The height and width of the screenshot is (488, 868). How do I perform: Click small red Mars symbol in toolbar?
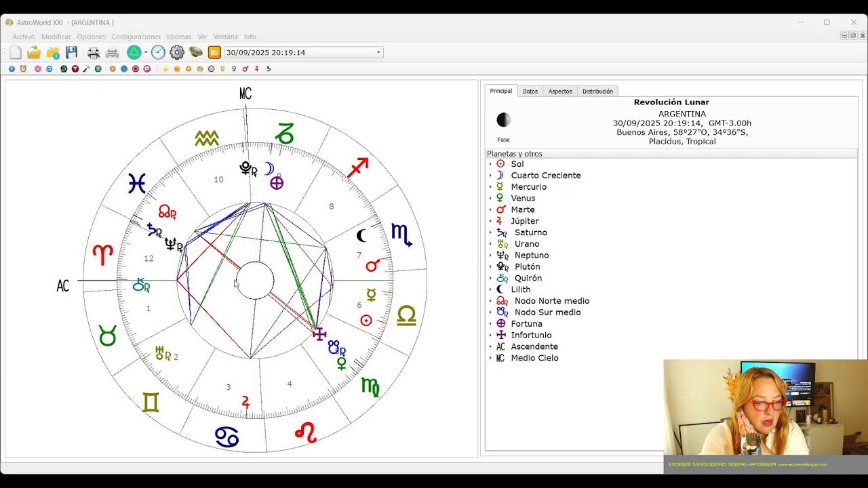click(x=245, y=68)
